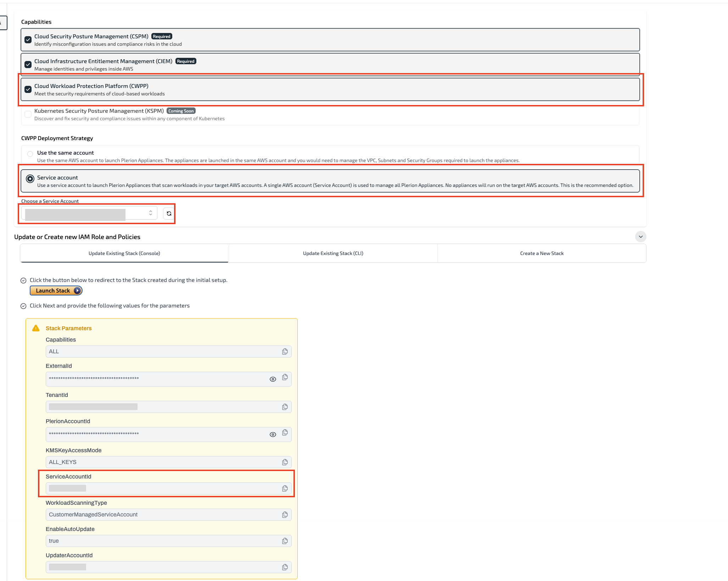Click the Required badge next to CIEM
This screenshot has width=728, height=581.
pos(186,61)
